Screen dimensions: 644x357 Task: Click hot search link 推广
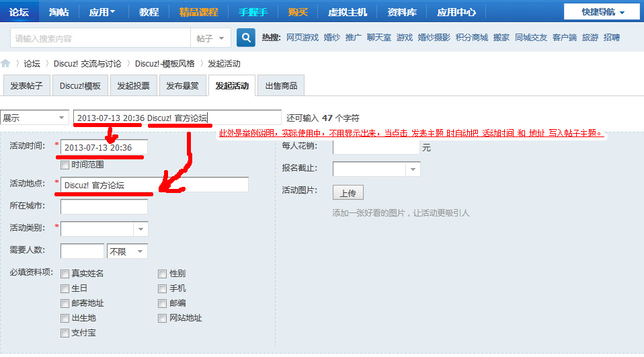(353, 38)
